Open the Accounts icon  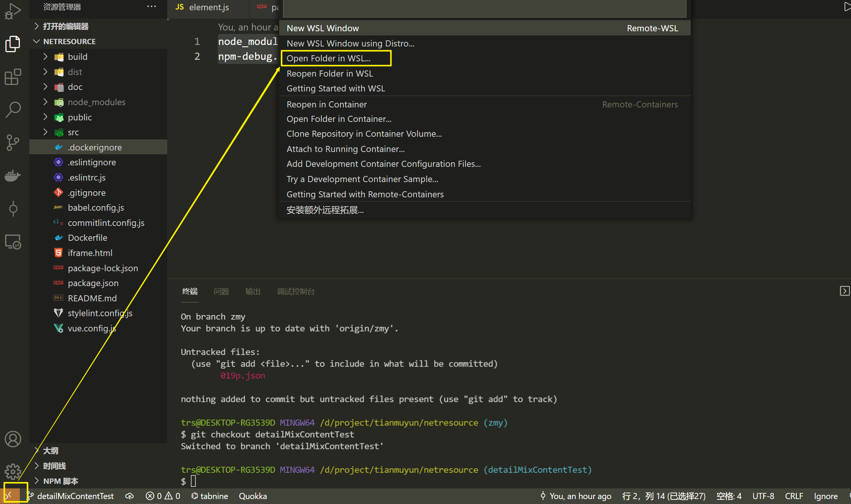[x=13, y=439]
